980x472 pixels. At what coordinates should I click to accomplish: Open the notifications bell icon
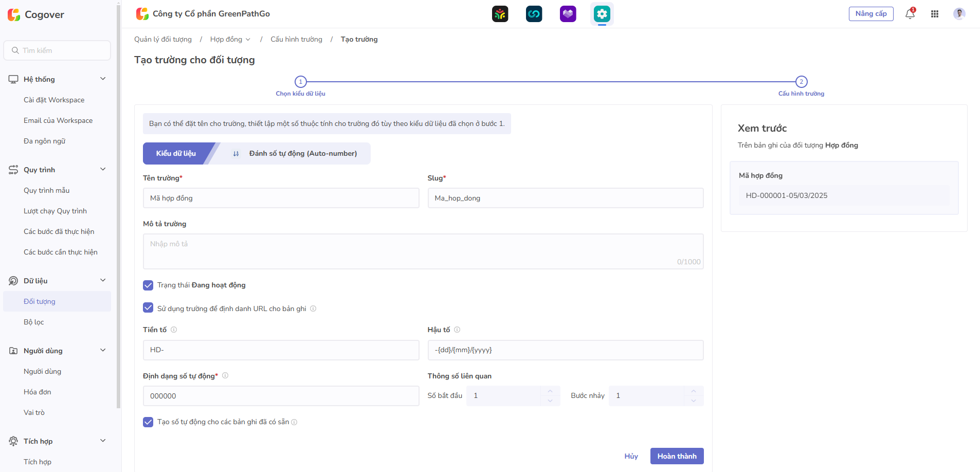click(910, 14)
